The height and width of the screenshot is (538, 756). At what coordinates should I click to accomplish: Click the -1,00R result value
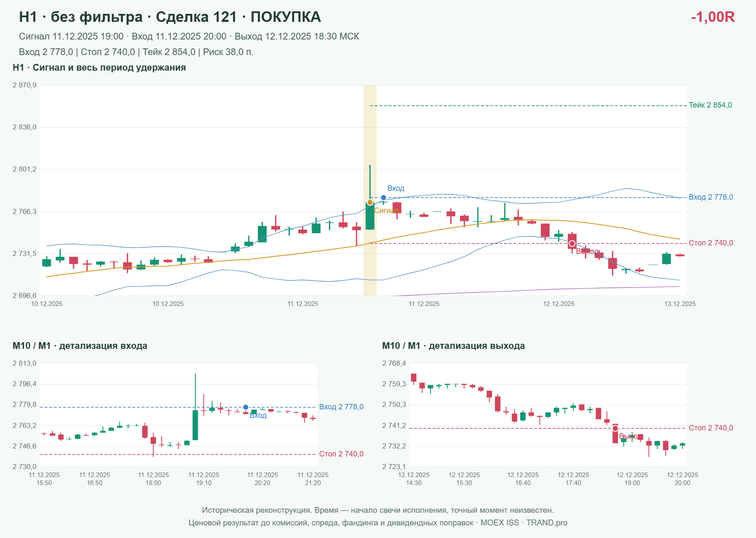pos(713,17)
